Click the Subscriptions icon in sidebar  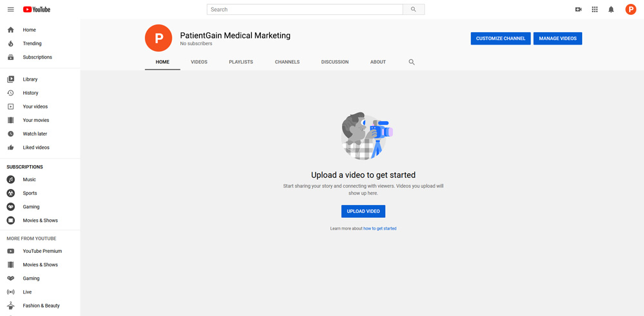[x=11, y=57]
